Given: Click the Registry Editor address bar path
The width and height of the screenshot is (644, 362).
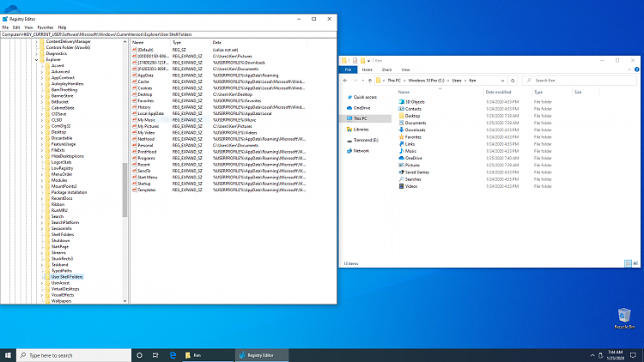Looking at the screenshot, I should coord(168,34).
